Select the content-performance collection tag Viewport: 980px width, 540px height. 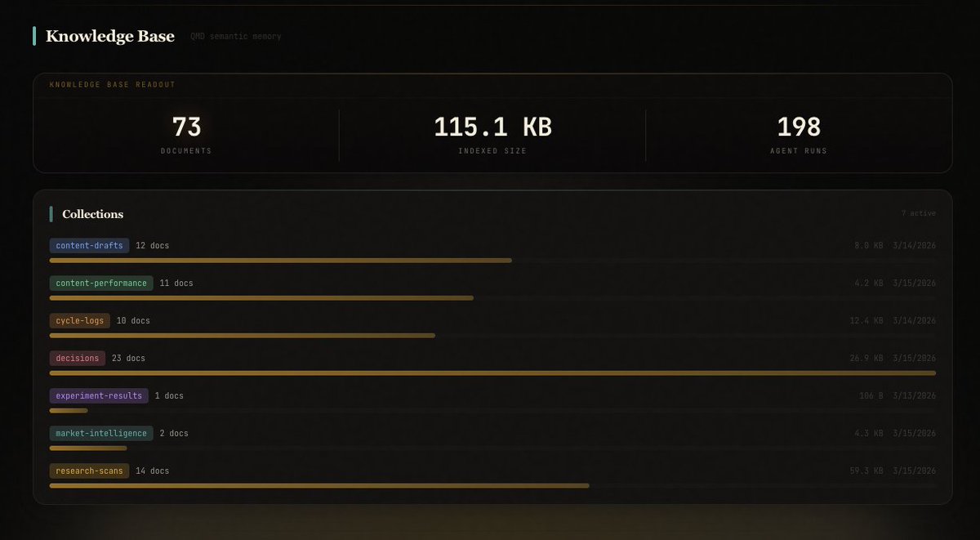click(101, 283)
